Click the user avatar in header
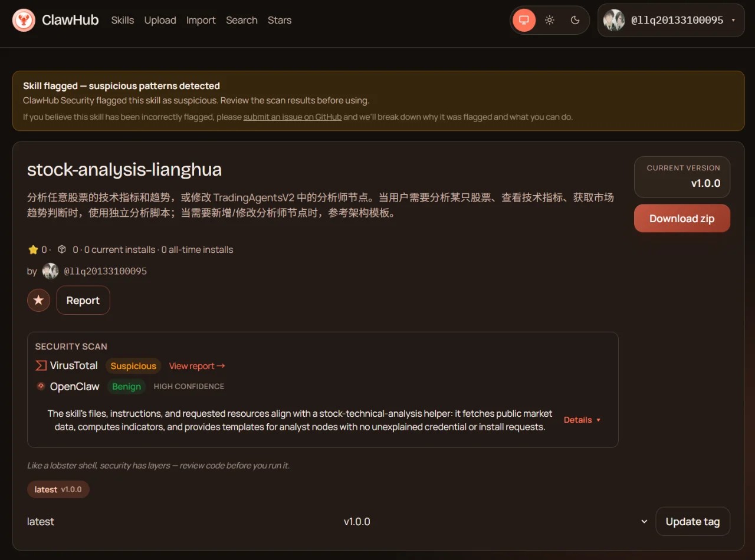 click(614, 20)
